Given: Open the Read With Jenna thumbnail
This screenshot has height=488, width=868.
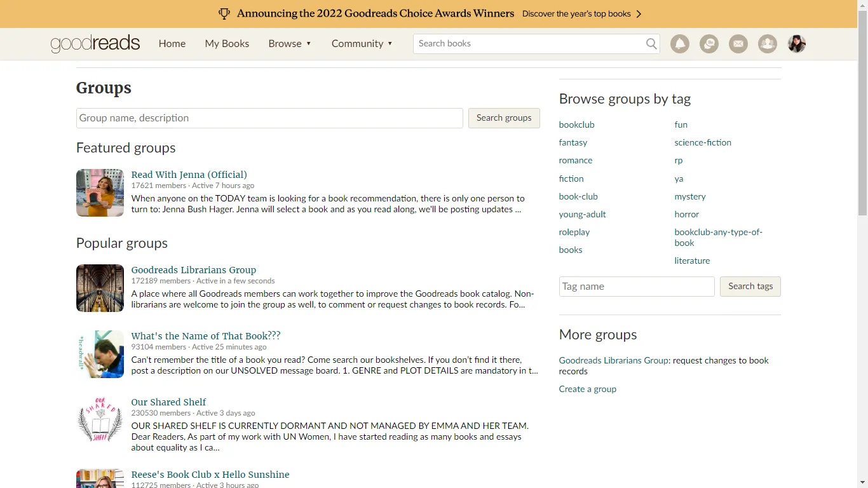Looking at the screenshot, I should tap(100, 193).
